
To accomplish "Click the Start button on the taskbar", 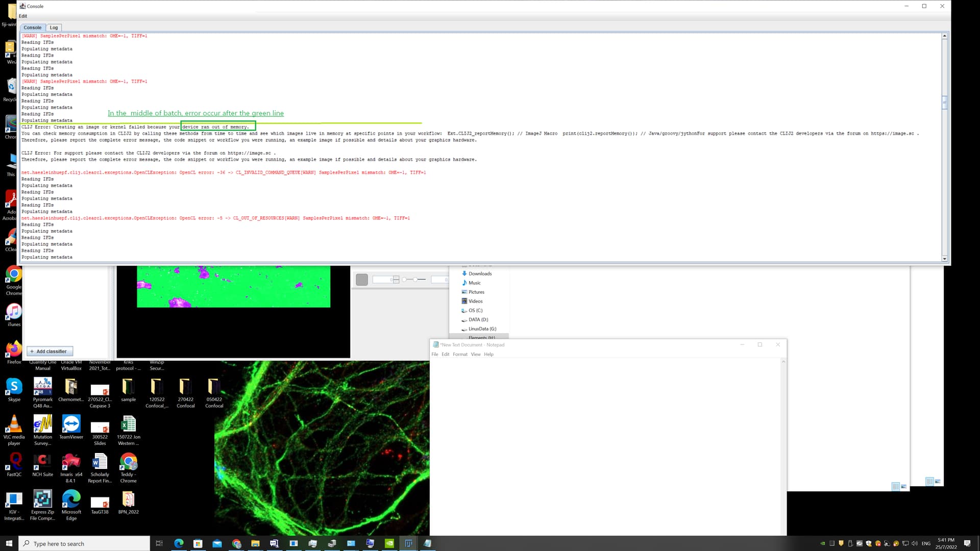I will [x=9, y=543].
